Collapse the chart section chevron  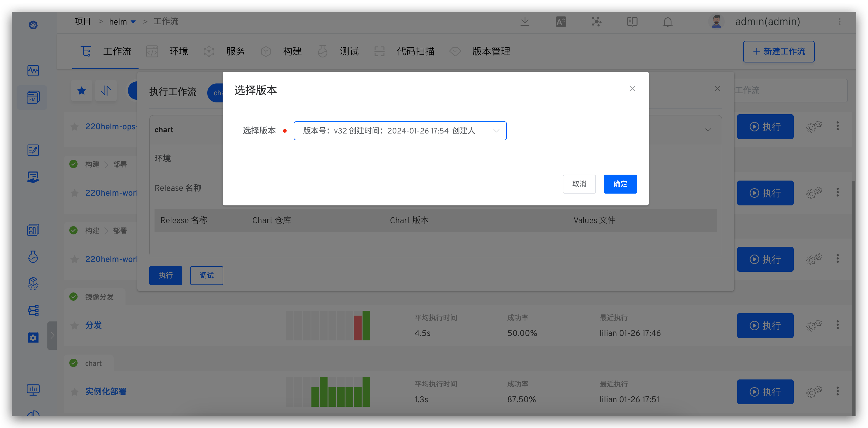point(708,130)
